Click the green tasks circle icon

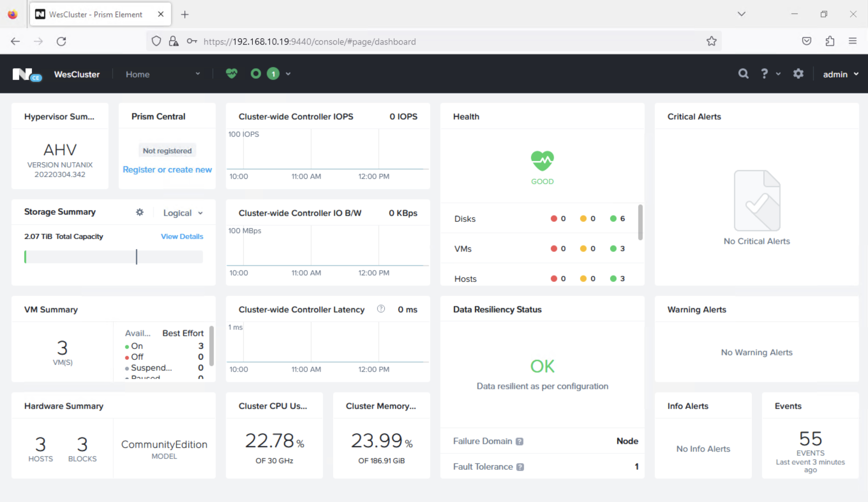coord(255,74)
